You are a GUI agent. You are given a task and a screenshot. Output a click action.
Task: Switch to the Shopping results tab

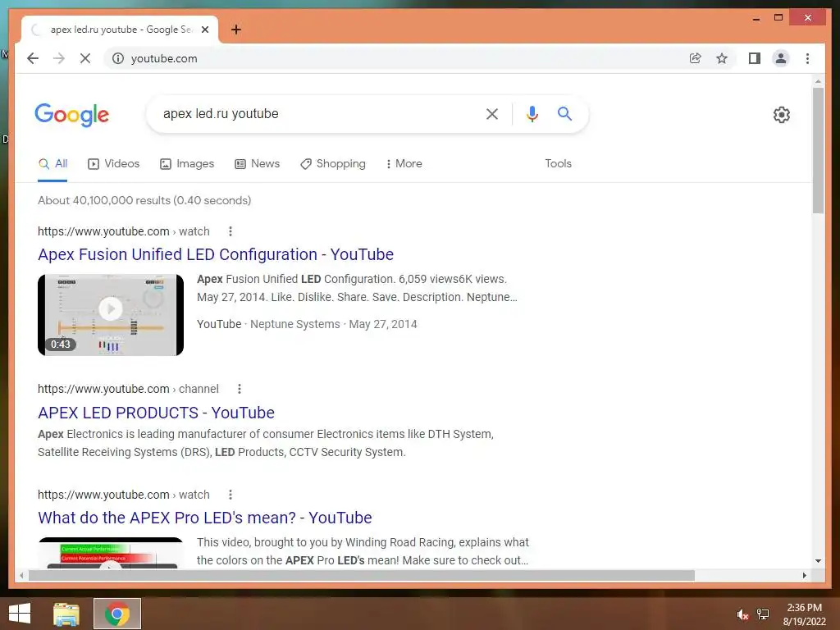pyautogui.click(x=333, y=163)
